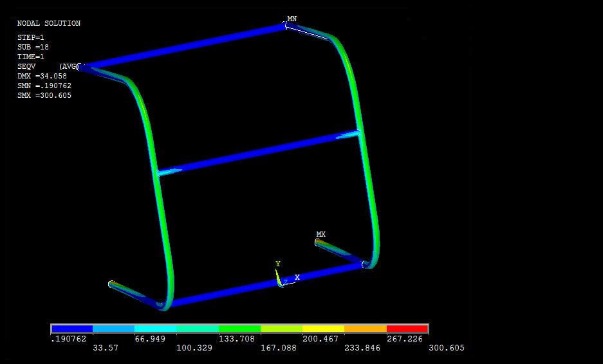Click the legend value 167.088
This screenshot has width=603, height=364.
(279, 348)
